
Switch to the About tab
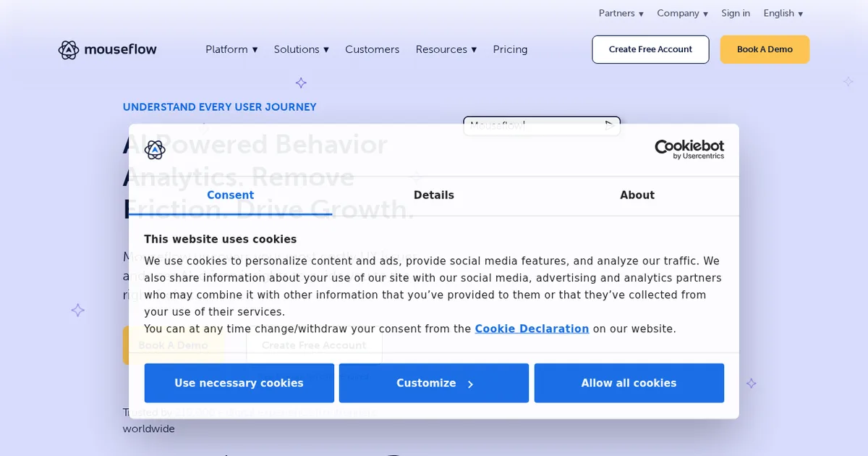(x=637, y=195)
